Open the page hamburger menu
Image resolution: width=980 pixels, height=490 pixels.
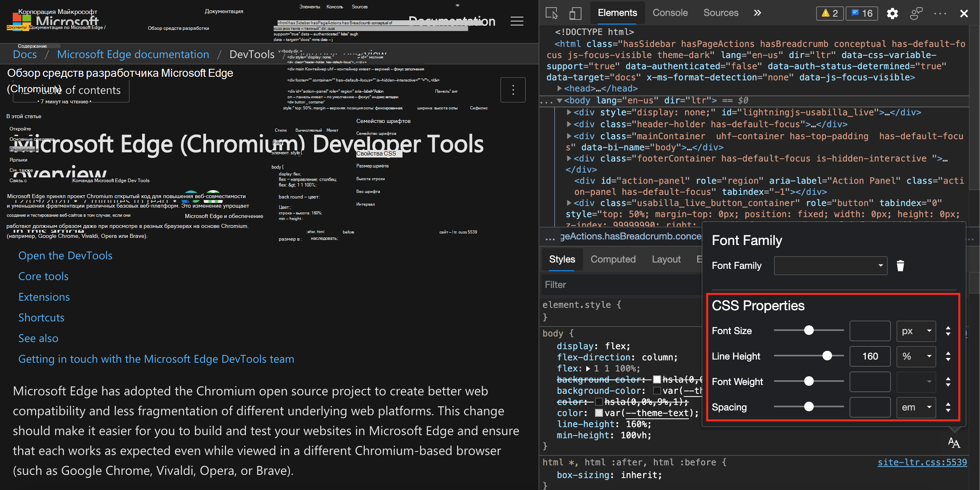tap(517, 21)
